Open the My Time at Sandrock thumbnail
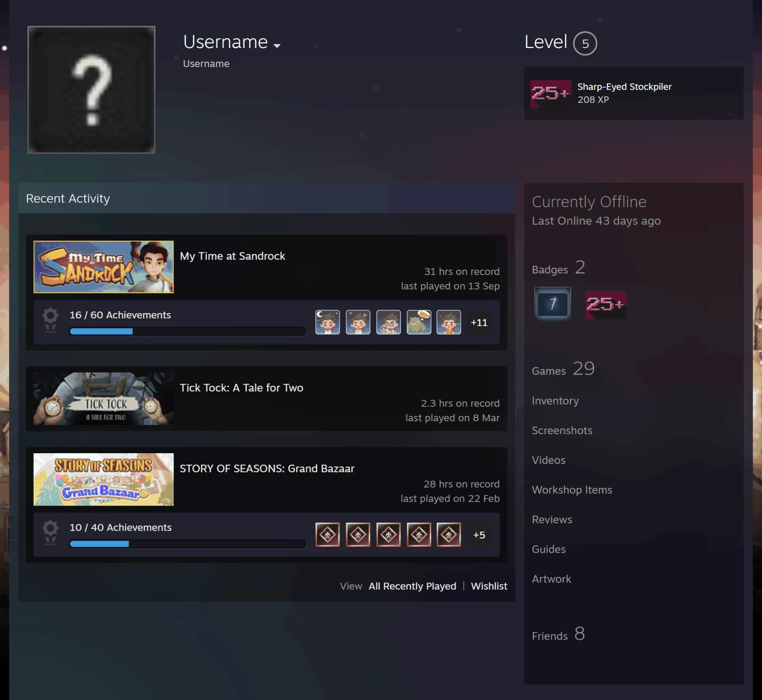762x700 pixels. click(104, 267)
